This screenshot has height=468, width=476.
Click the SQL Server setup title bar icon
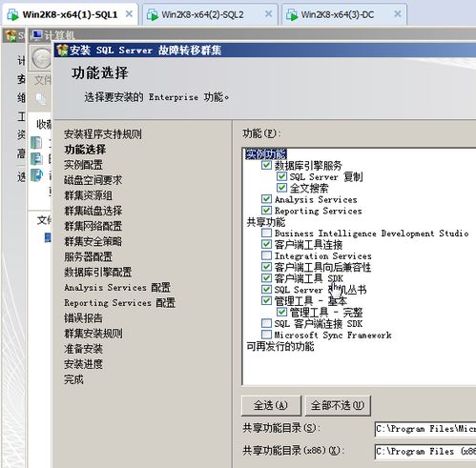(62, 50)
